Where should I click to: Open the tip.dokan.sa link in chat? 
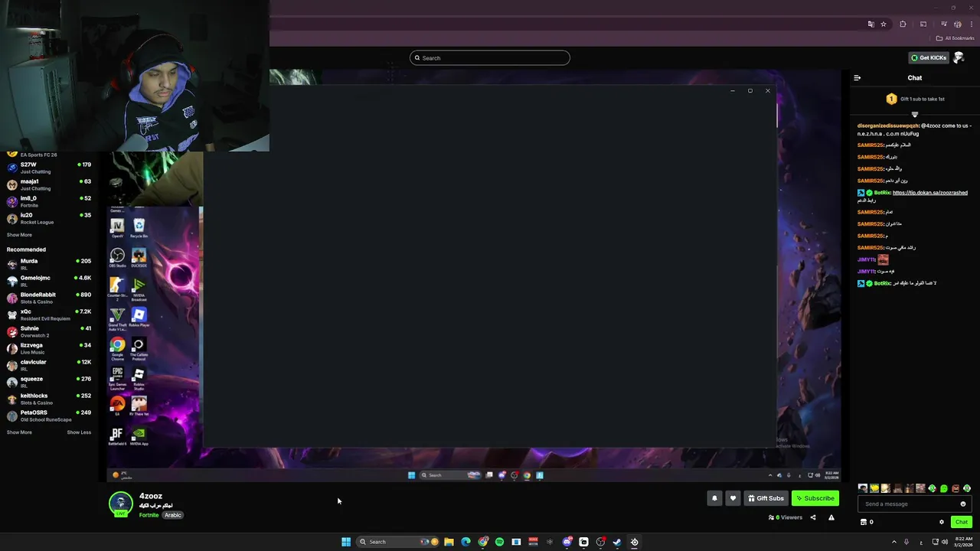pyautogui.click(x=930, y=193)
